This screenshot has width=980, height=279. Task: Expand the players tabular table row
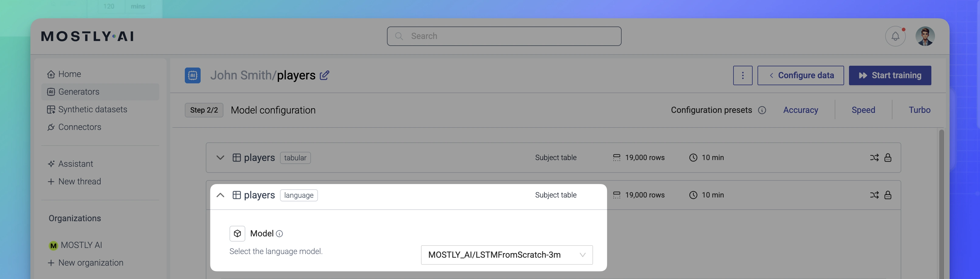pyautogui.click(x=220, y=158)
